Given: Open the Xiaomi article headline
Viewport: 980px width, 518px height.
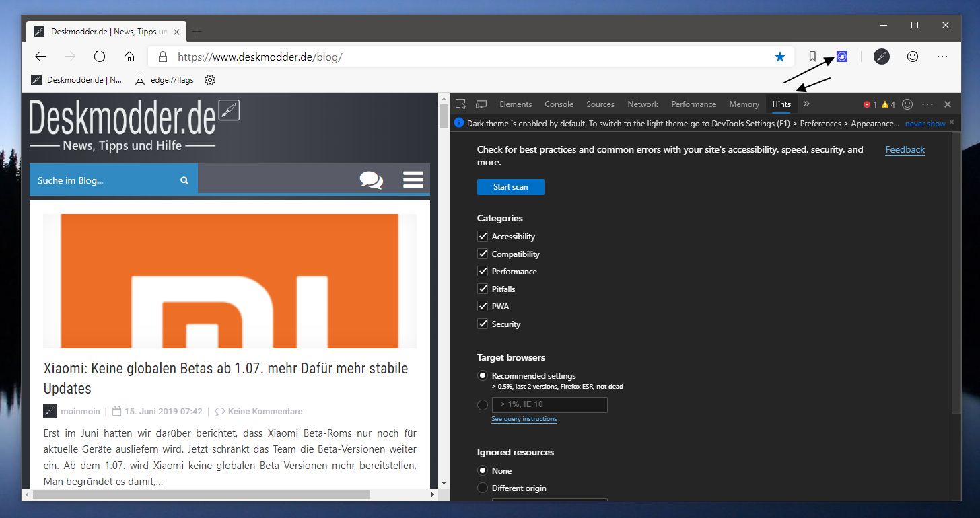Looking at the screenshot, I should click(x=225, y=378).
